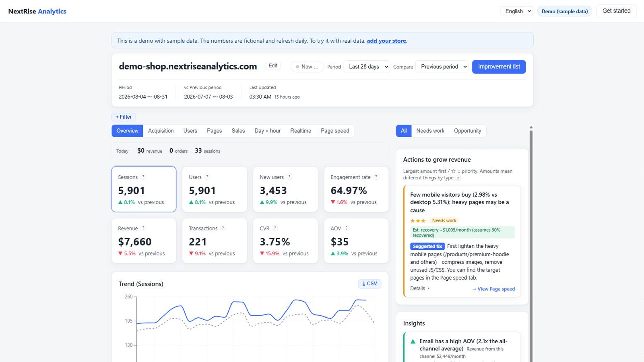Screen dimensions: 644x362
Task: Click the help icon beside New users
Action: click(289, 177)
